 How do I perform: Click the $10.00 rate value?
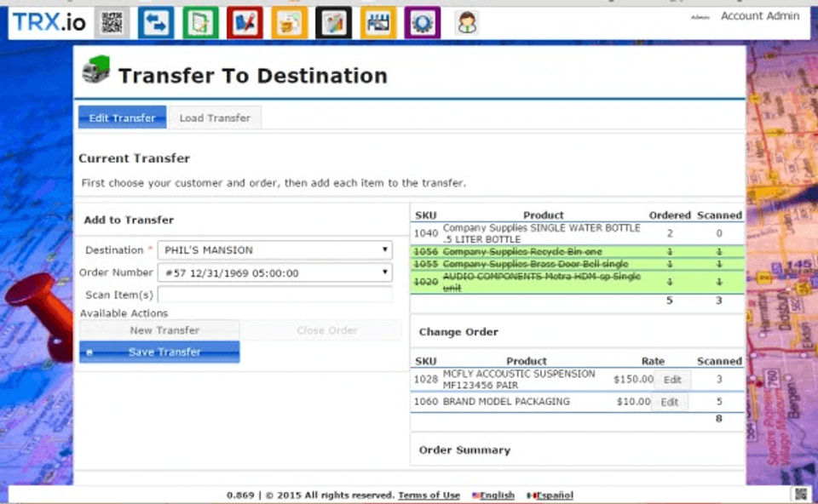(x=633, y=402)
